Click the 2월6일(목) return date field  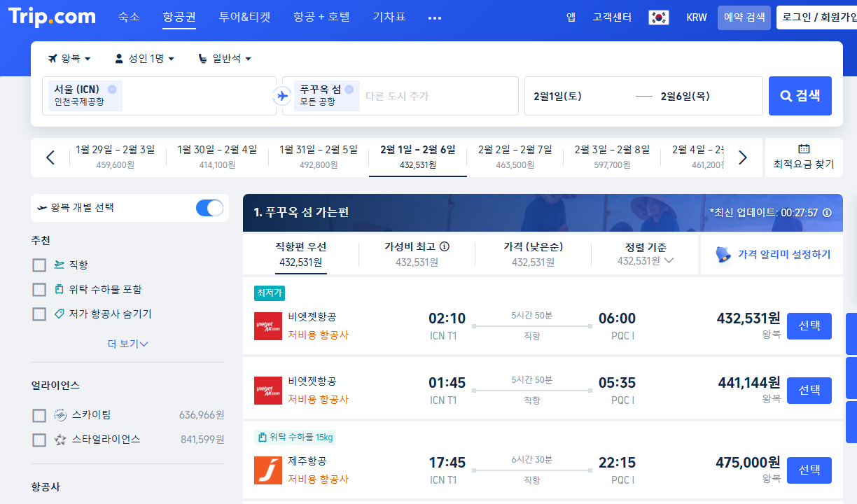pos(685,96)
